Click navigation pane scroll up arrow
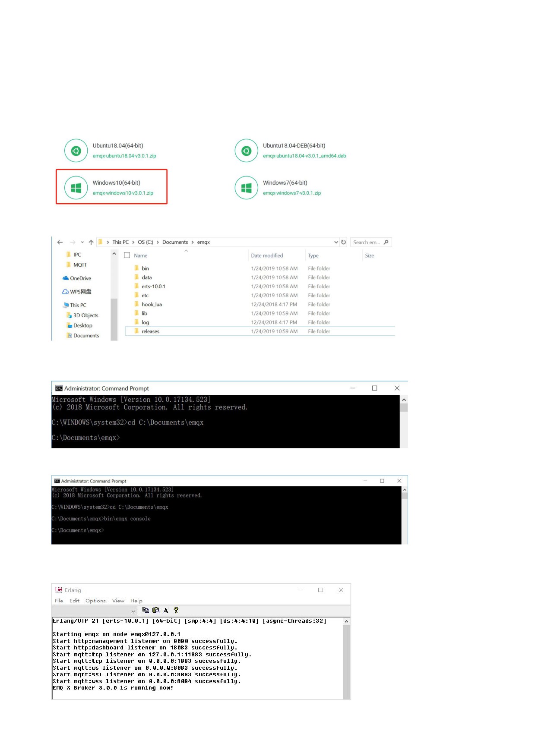 tap(114, 254)
